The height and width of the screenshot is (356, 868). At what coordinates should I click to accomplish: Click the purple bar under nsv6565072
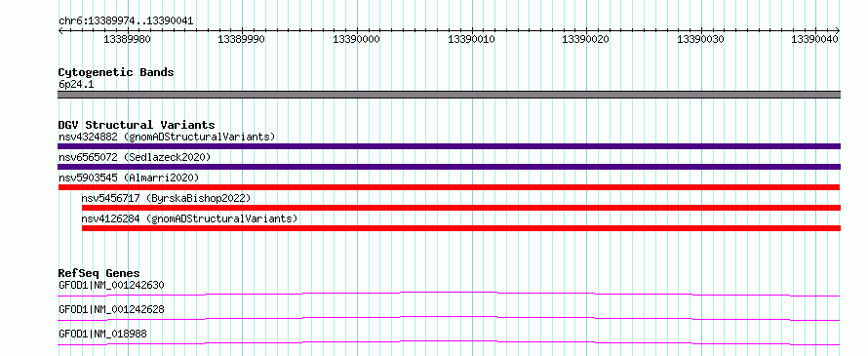(449, 167)
